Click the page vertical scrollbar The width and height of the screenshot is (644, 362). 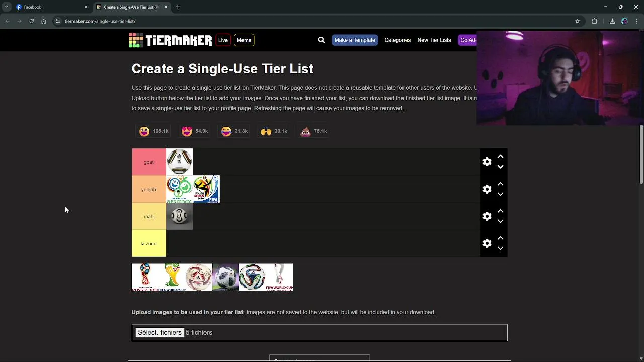point(641,154)
